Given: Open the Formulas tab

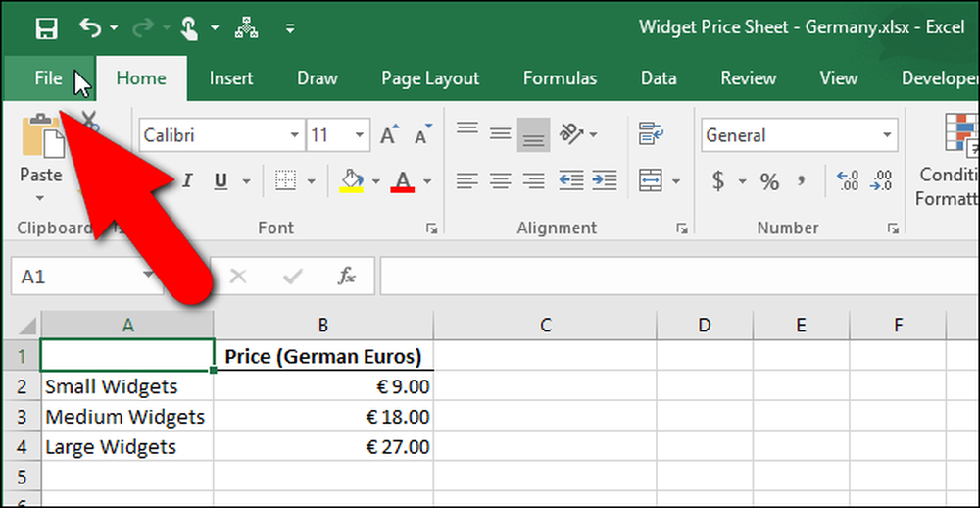Looking at the screenshot, I should click(x=560, y=78).
